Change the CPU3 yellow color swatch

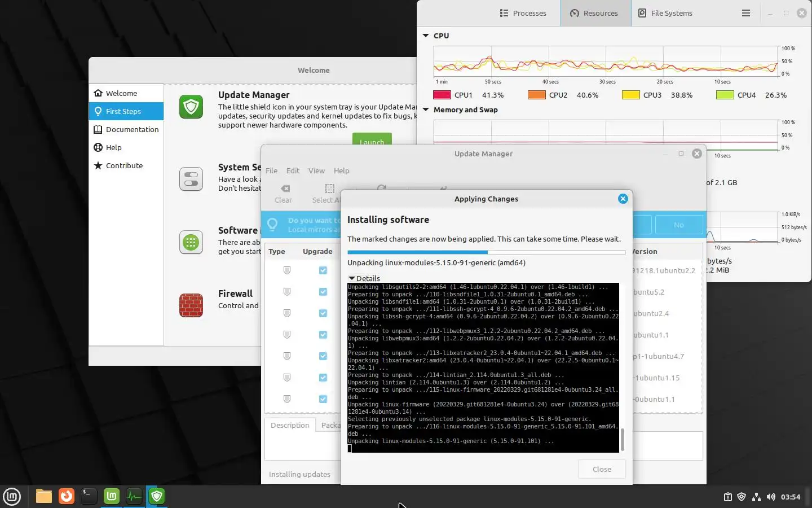630,95
